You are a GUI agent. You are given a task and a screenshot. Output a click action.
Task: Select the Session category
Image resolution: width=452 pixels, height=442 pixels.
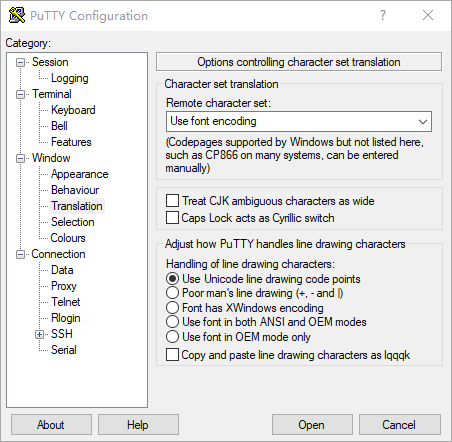(50, 62)
